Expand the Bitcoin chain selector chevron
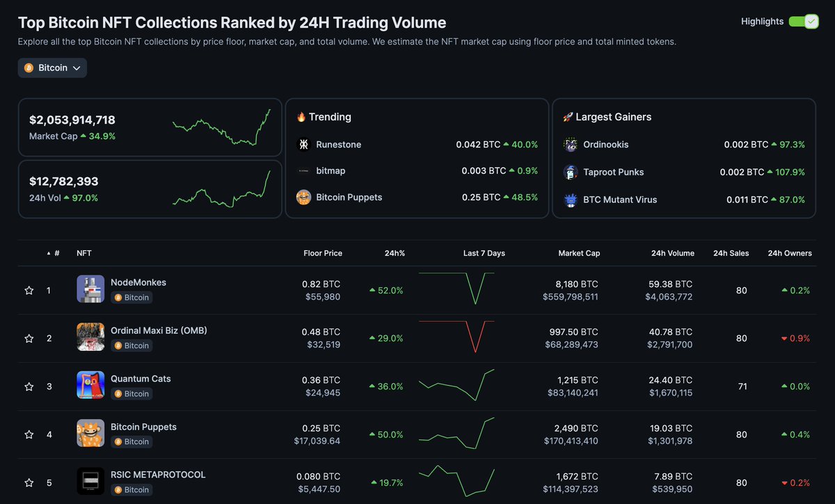 pyautogui.click(x=77, y=67)
